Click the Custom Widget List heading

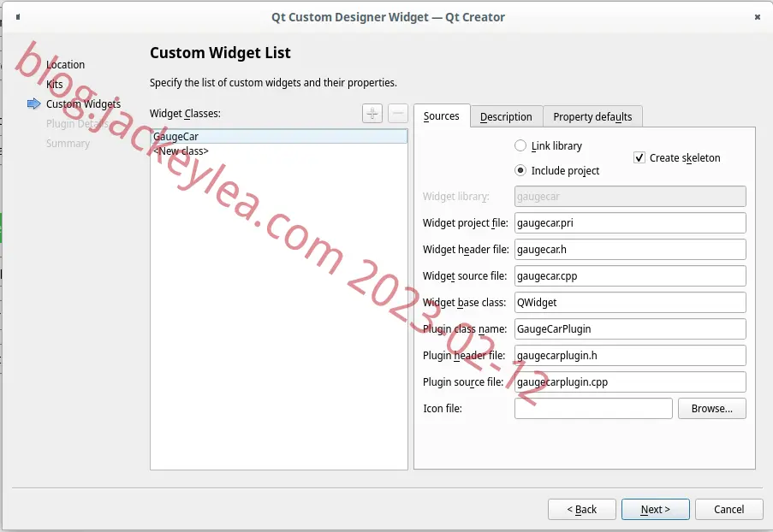(220, 53)
